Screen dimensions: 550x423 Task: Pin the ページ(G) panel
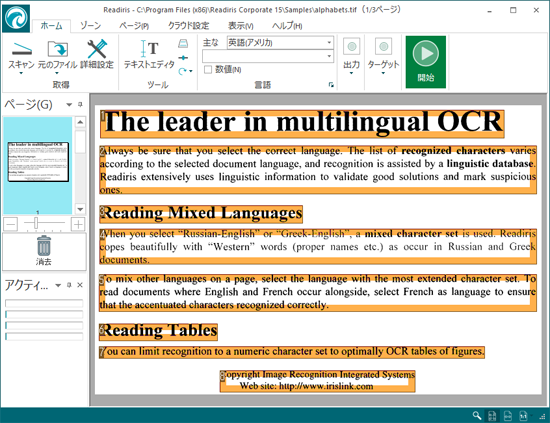point(80,104)
